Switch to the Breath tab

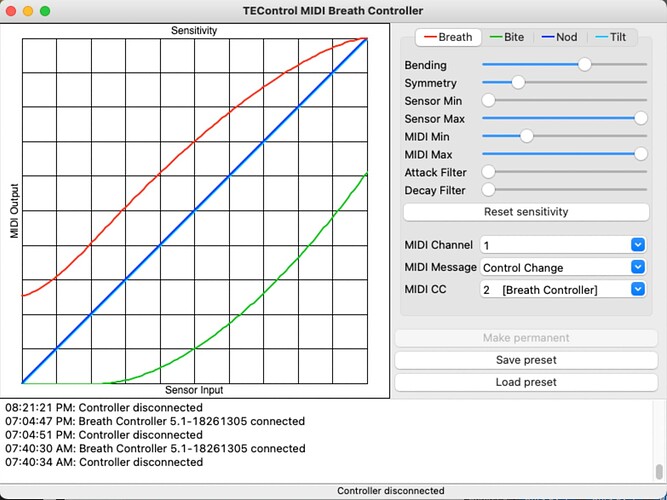click(448, 37)
